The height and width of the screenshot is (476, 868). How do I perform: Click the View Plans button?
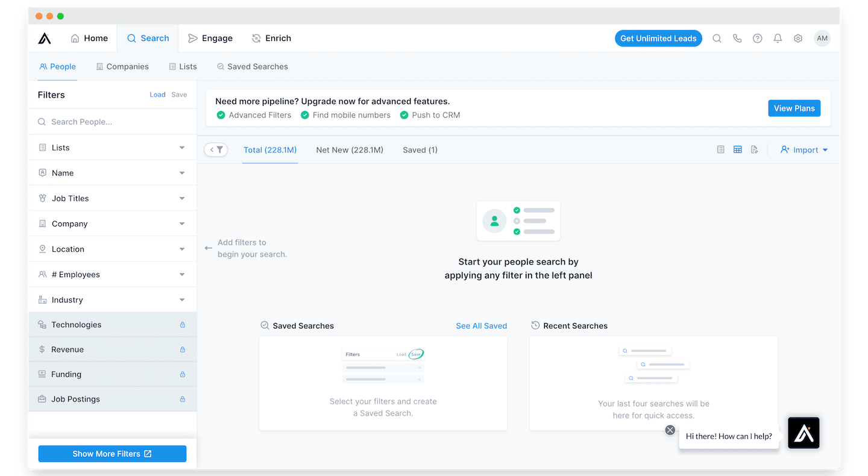794,108
